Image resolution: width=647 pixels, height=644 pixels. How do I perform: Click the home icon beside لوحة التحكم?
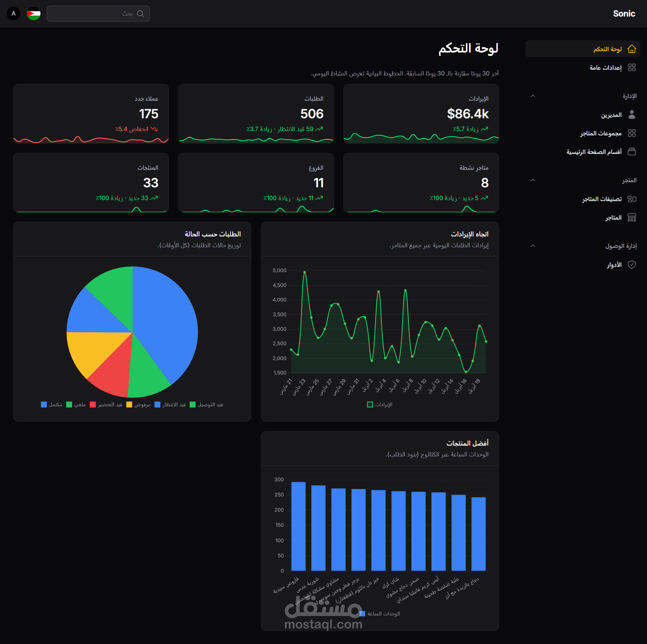pyautogui.click(x=631, y=49)
